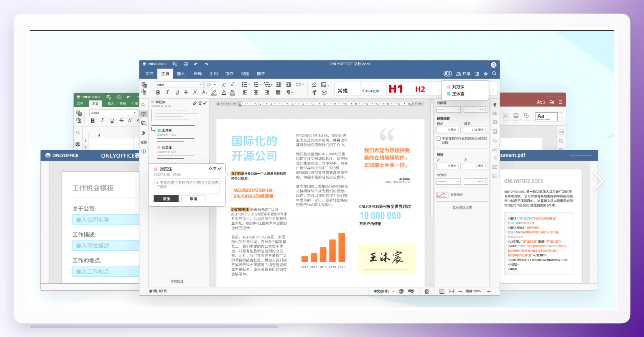Viewport: 644px width, 337px height.
Task: Open the search icon in the left sidebar
Action: pos(143,105)
